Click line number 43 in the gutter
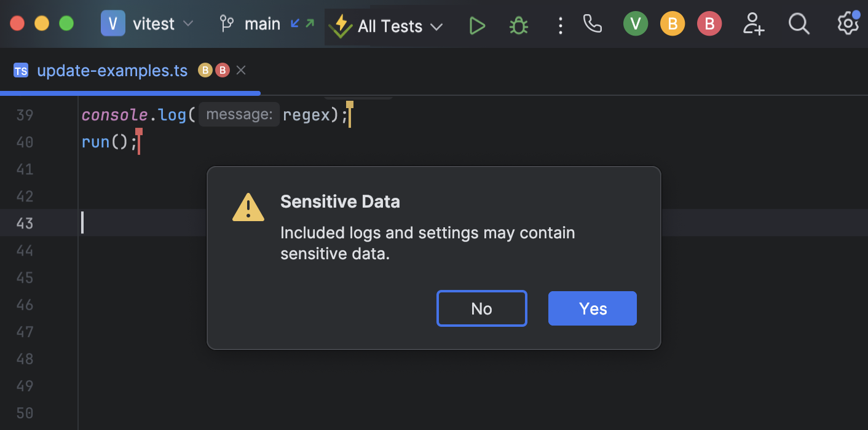Image resolution: width=868 pixels, height=430 pixels. coord(25,223)
